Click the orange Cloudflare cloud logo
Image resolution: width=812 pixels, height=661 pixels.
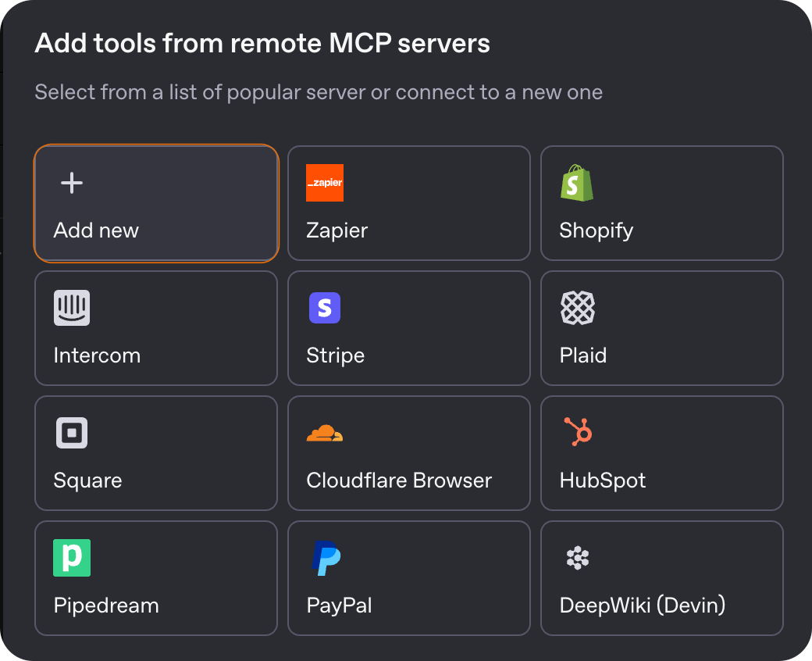(325, 433)
